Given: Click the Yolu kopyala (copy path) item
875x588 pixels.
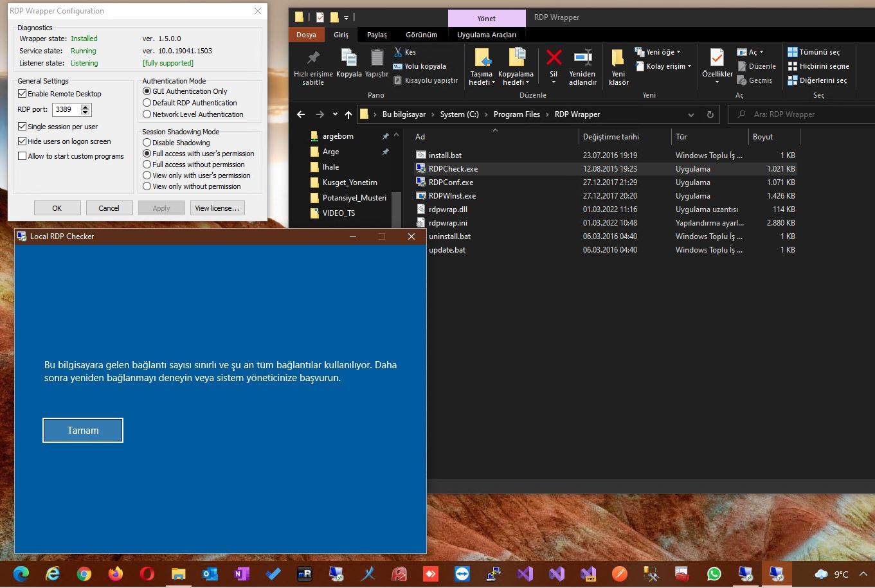Looking at the screenshot, I should click(x=419, y=66).
